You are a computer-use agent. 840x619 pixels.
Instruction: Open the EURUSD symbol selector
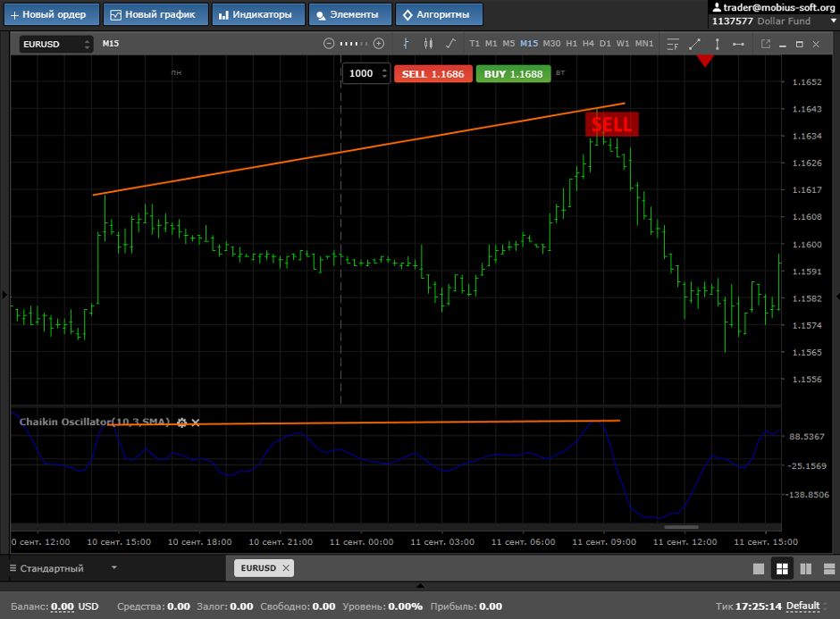click(56, 44)
